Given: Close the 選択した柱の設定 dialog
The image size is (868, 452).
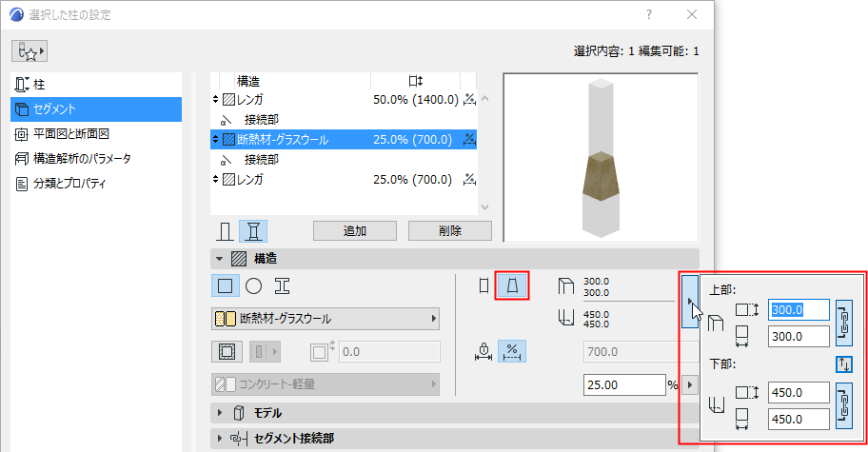Looking at the screenshot, I should [x=692, y=15].
